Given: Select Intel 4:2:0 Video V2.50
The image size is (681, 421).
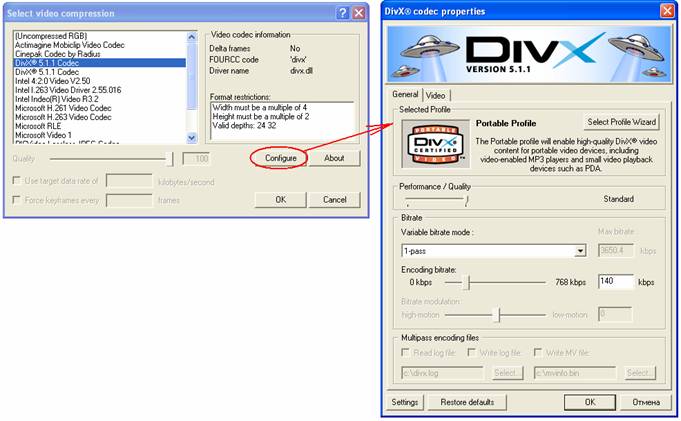Looking at the screenshot, I should pyautogui.click(x=100, y=81).
